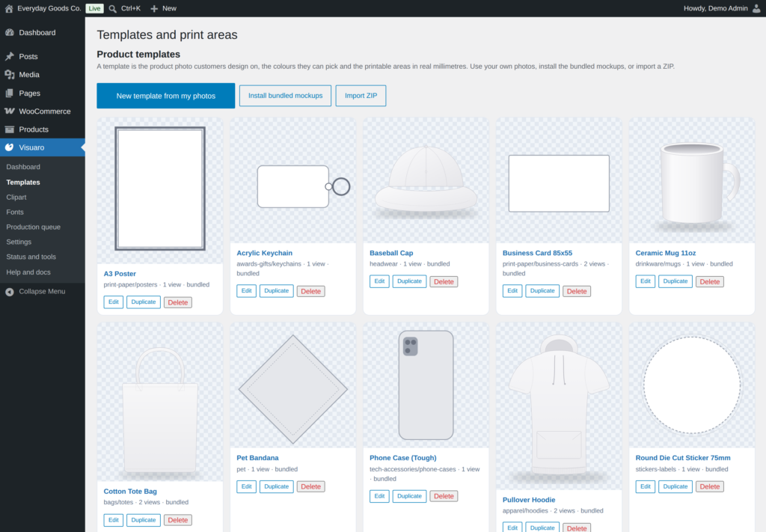Edit the Business Card 85x55 template

tap(512, 290)
